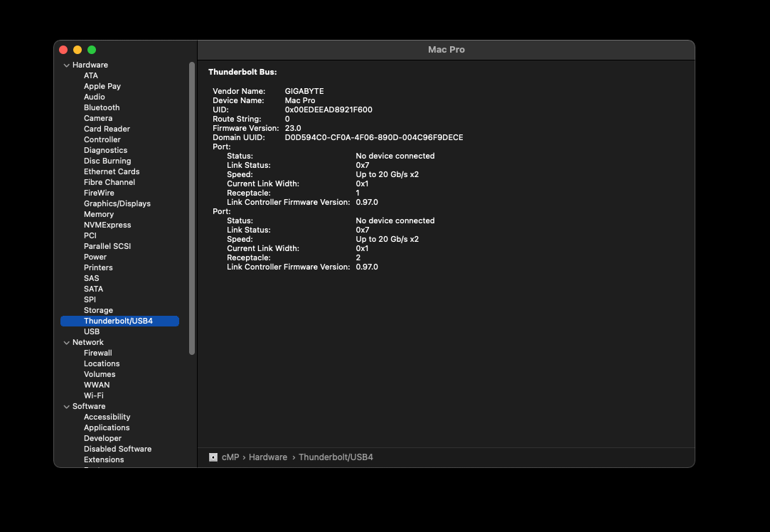Click the Thunderbolt Bus heading
This screenshot has width=770, height=532.
[242, 73]
